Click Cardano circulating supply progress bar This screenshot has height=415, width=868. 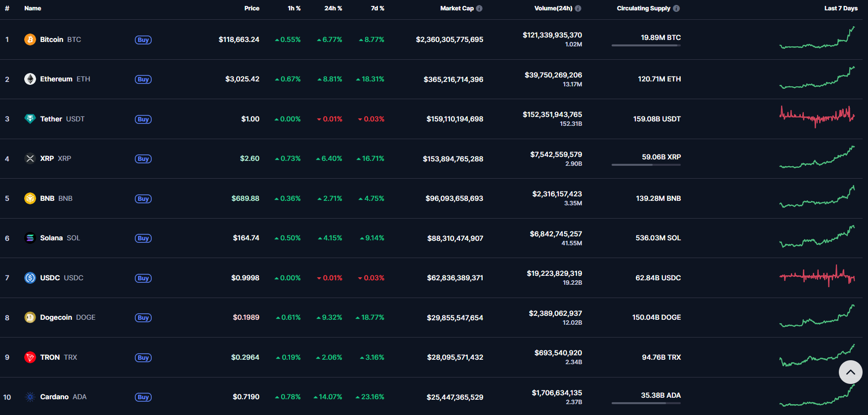coord(646,403)
